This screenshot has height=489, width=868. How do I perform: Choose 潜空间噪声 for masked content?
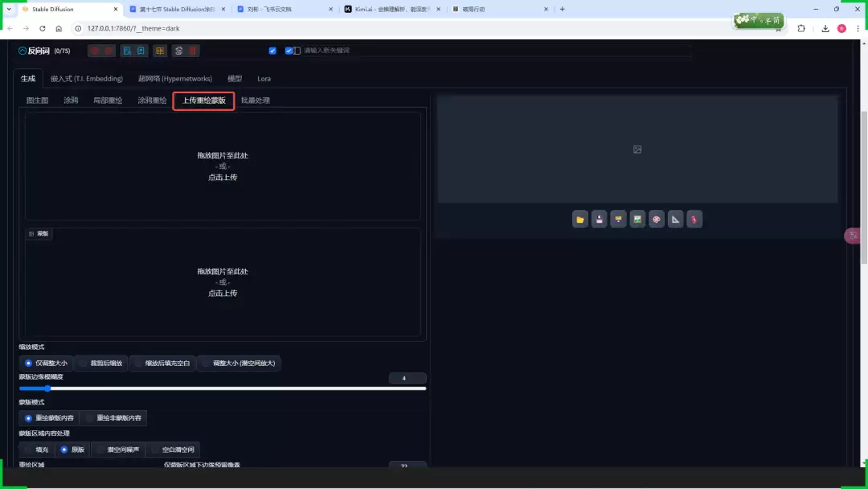122,449
